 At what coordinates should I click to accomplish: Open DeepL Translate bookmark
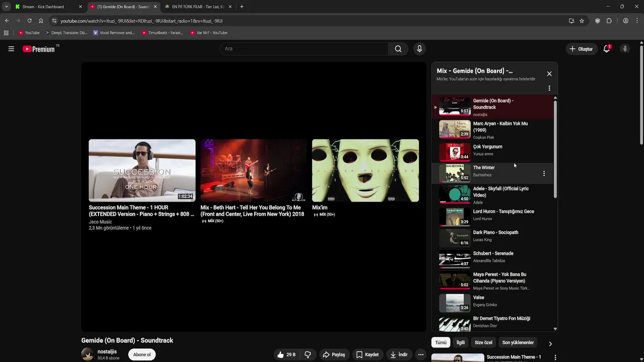click(x=66, y=33)
